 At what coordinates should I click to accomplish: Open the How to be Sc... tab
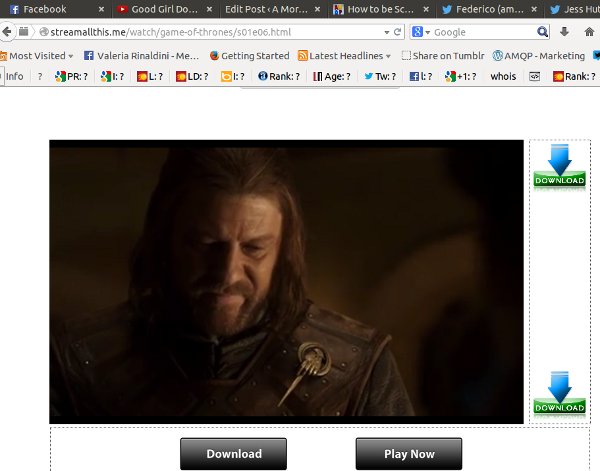click(x=381, y=9)
